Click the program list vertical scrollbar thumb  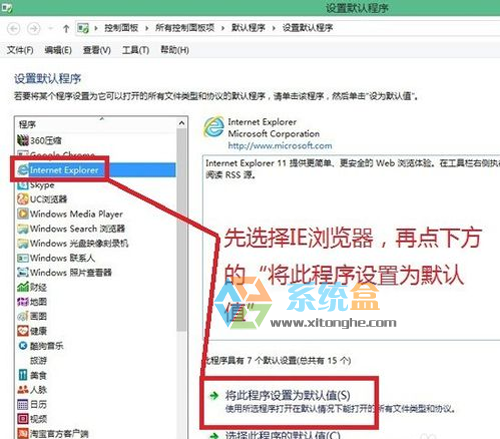click(182, 230)
